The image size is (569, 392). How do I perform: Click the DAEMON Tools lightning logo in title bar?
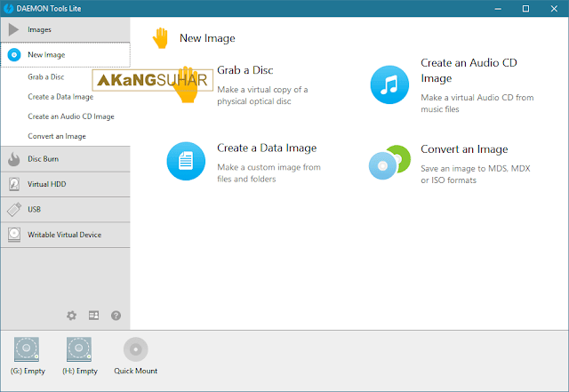(x=8, y=8)
